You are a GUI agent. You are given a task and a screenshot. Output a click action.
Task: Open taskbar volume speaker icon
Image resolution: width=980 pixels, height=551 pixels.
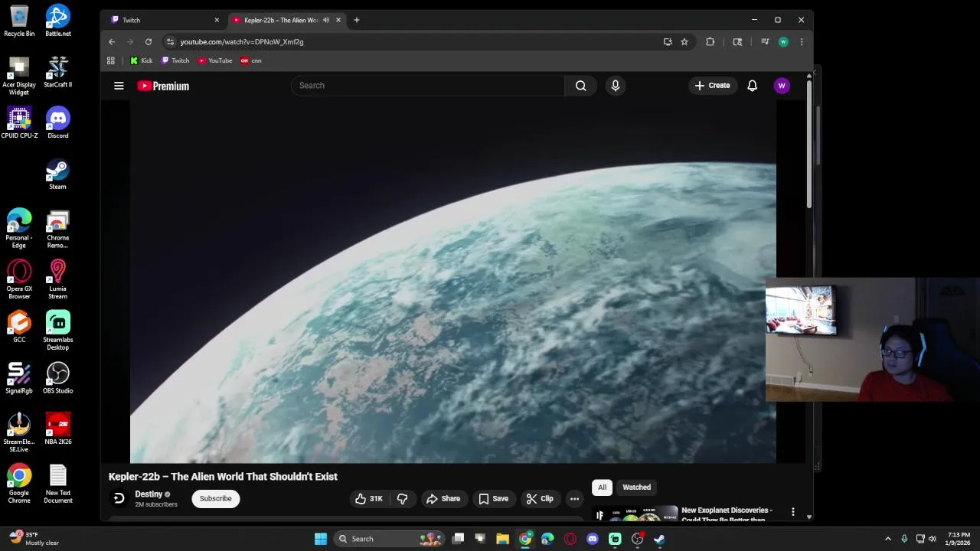click(932, 539)
